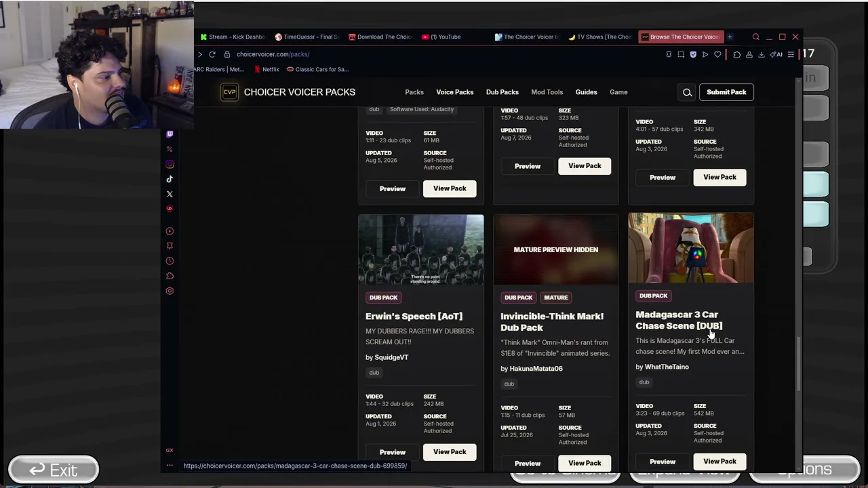
Task: Switch to Stream - Kick Dashboard tab
Action: pos(233,37)
